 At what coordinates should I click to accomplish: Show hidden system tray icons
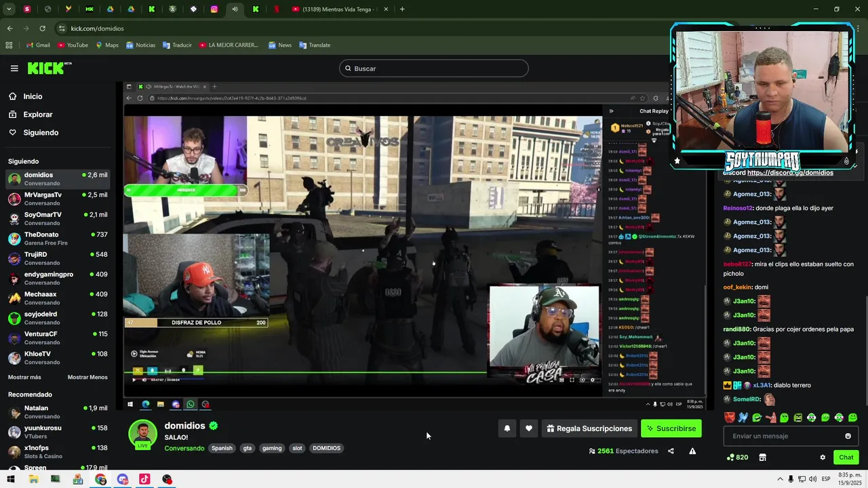click(x=780, y=479)
